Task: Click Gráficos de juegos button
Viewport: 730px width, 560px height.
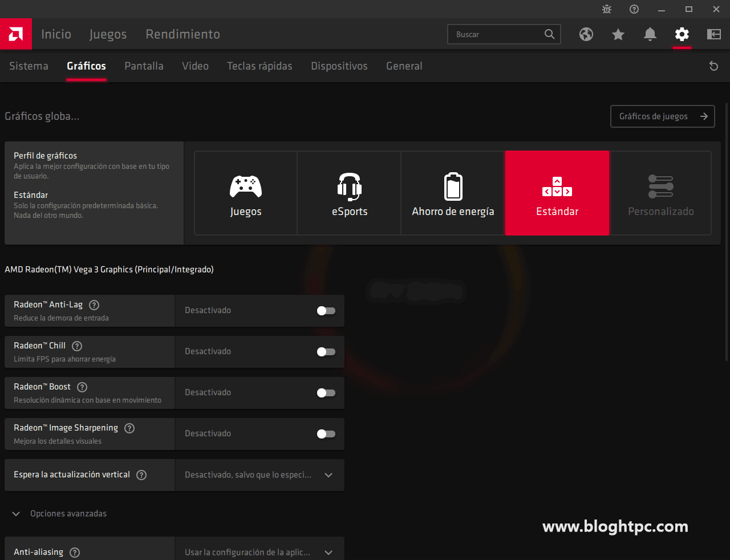Action: coord(662,116)
